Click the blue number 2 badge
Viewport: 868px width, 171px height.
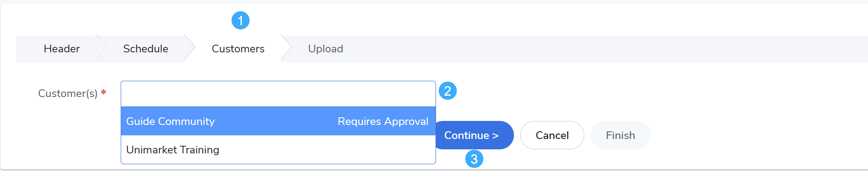(x=447, y=91)
